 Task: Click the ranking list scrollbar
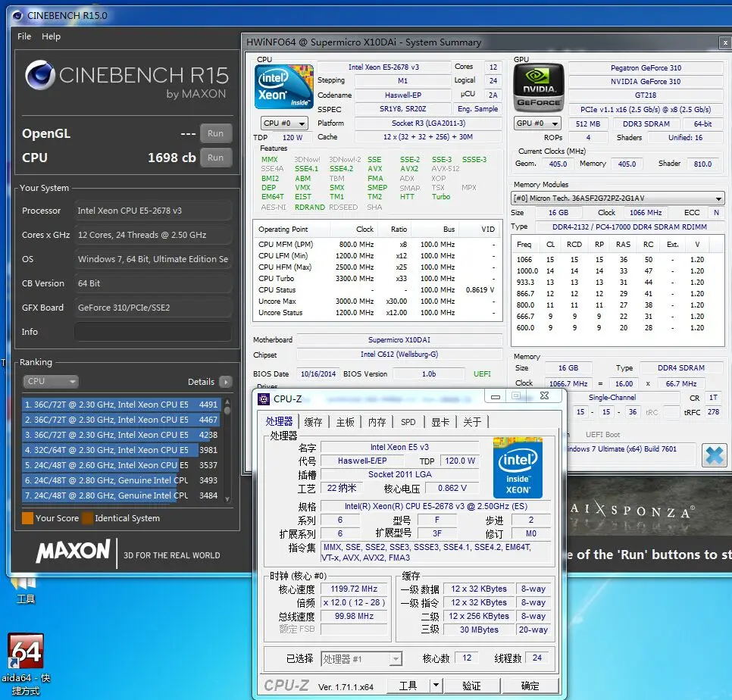[227, 450]
